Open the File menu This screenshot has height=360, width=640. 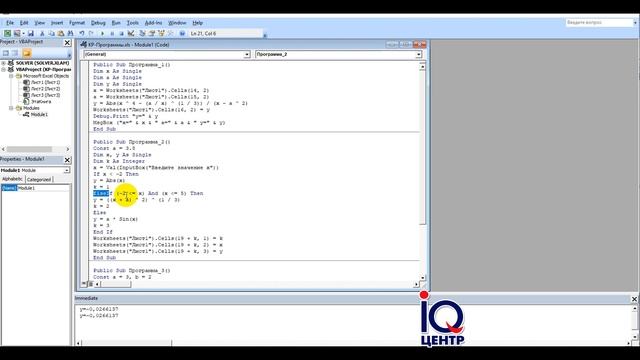10,23
